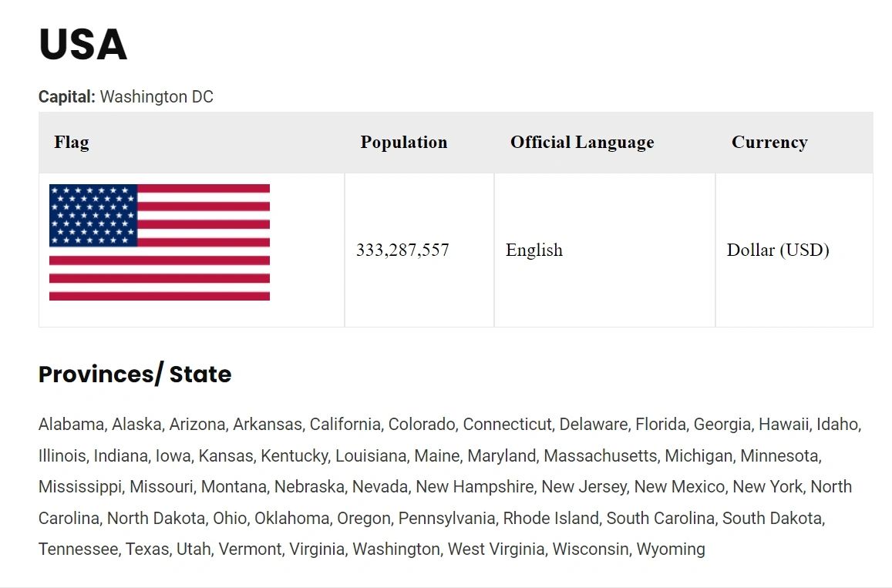Click the population value 333,287,557
Image resolution: width=892 pixels, height=588 pixels.
(402, 250)
